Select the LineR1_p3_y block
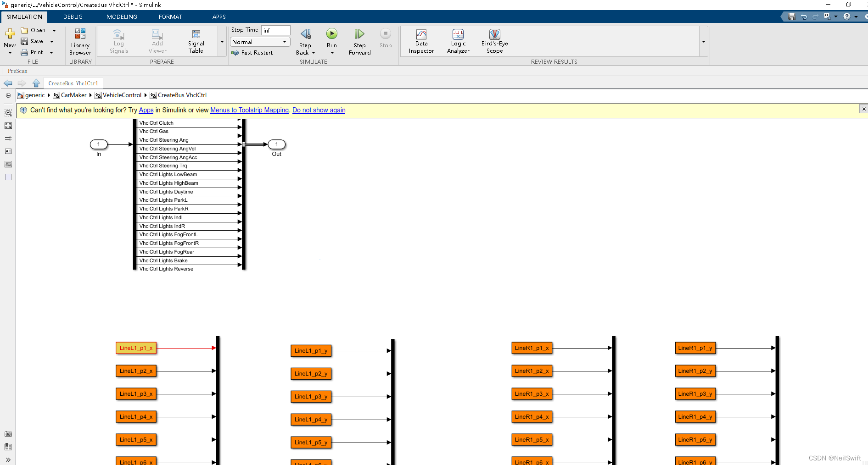This screenshot has width=868, height=465. point(695,394)
